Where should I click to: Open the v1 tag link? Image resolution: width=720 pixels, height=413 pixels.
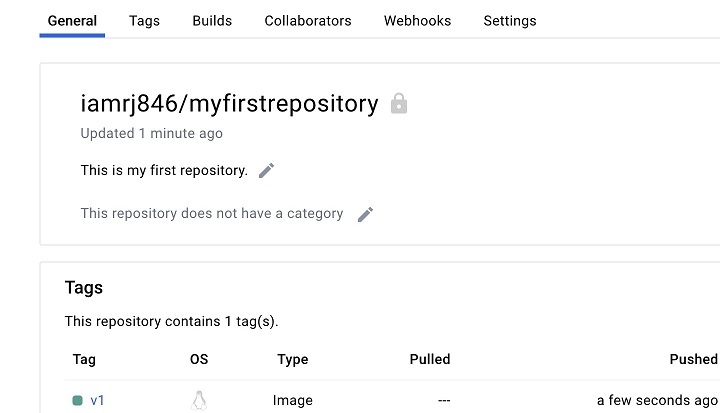(98, 401)
